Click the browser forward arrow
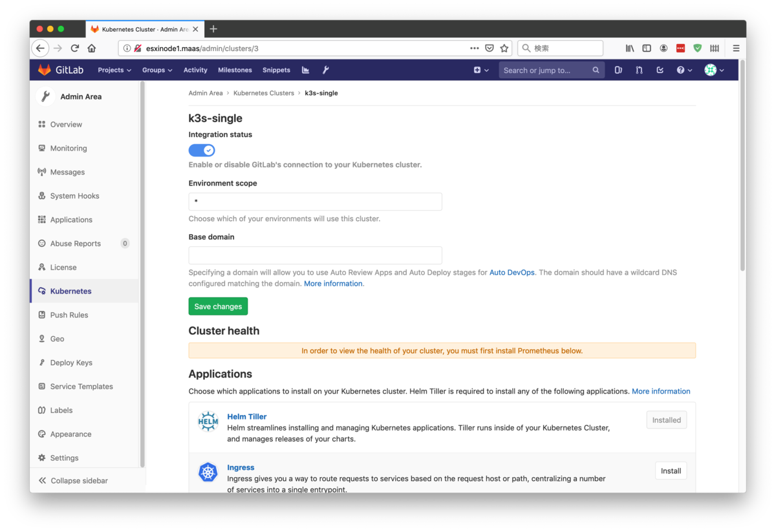 coord(58,48)
